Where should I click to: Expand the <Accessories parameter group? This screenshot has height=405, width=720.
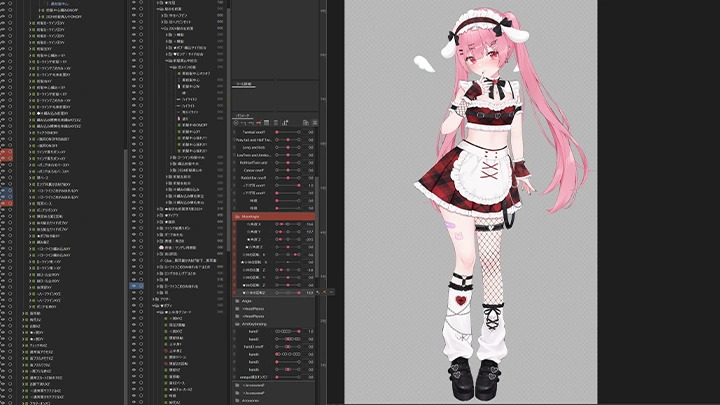tap(237, 385)
